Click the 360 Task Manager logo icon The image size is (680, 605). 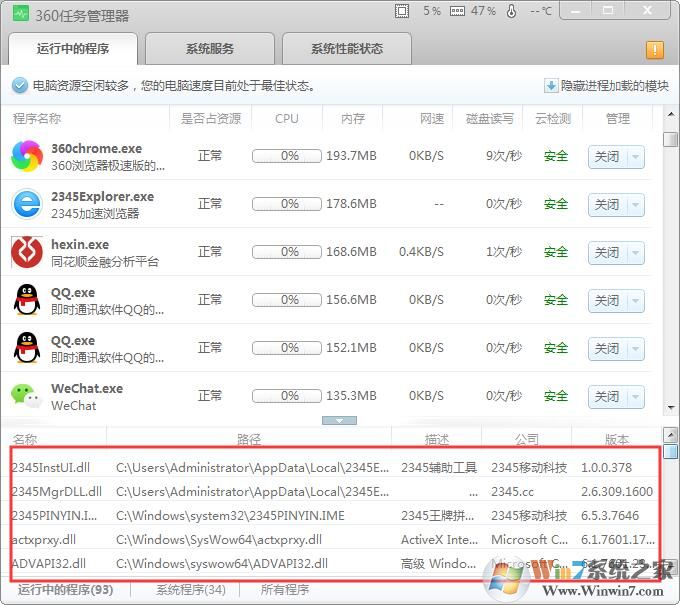pos(20,13)
